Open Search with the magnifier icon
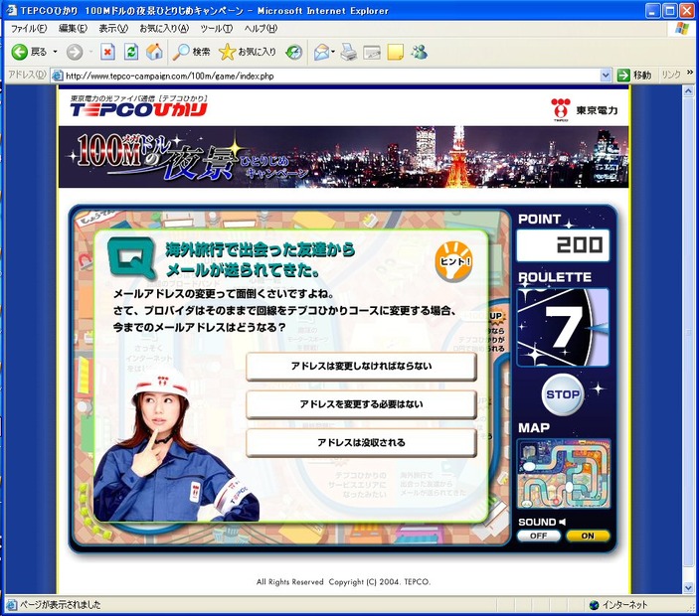Viewport: 699px width, 616px height. 181,52
